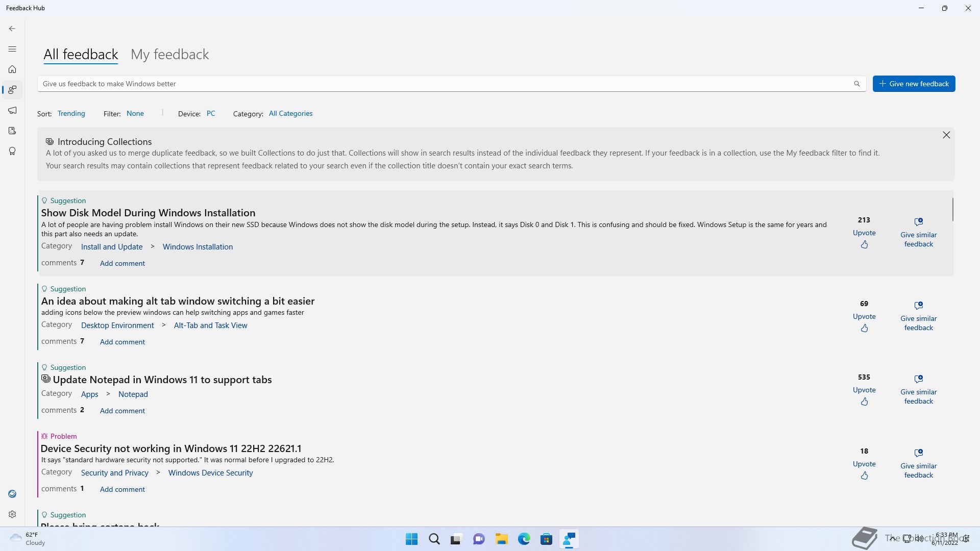Image resolution: width=980 pixels, height=551 pixels.
Task: Upvote thumbs-up for Device Security problem
Action: [x=864, y=475]
